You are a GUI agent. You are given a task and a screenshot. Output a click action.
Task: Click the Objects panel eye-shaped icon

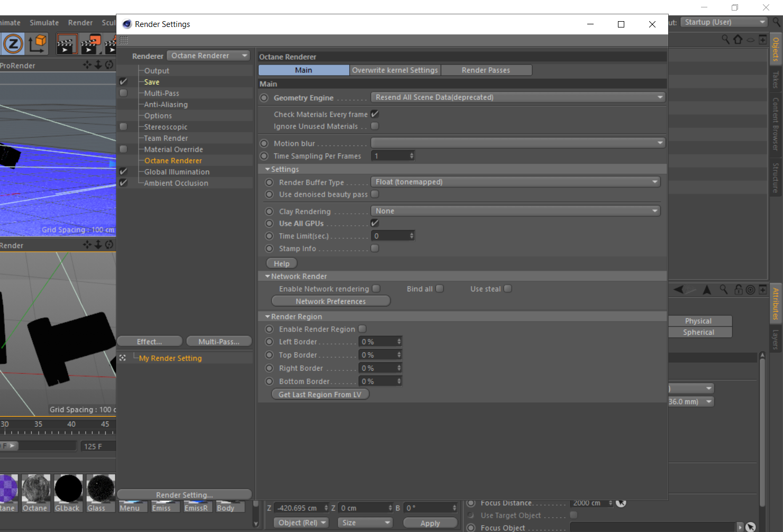coord(750,40)
